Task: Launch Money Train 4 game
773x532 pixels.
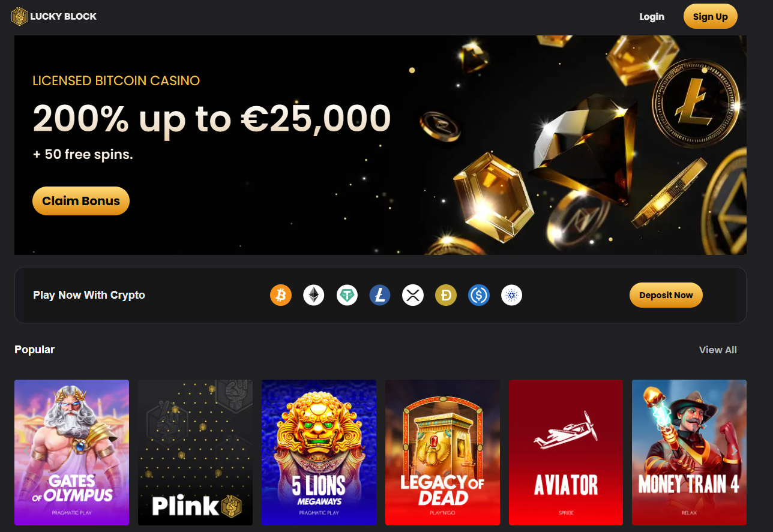Action: pyautogui.click(x=689, y=452)
